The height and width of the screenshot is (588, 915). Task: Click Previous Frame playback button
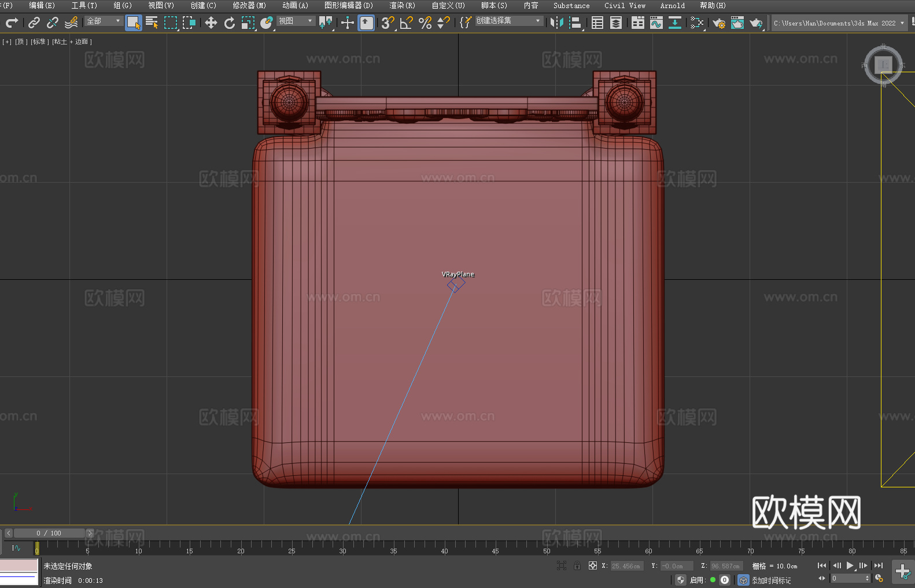[x=837, y=565]
